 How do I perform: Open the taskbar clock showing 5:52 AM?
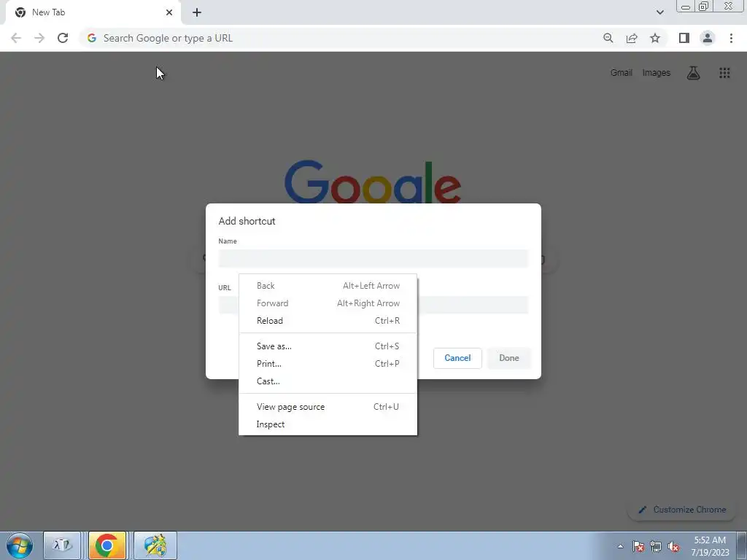tap(710, 546)
